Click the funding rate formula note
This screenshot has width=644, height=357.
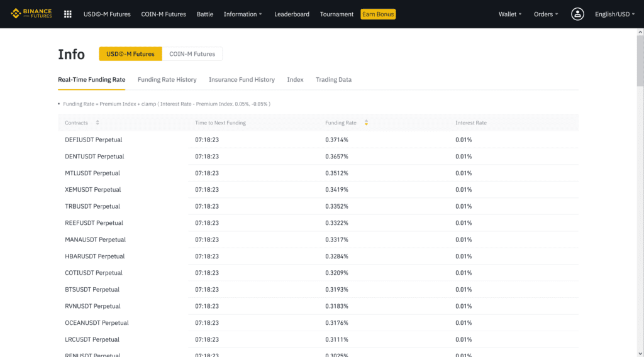pyautogui.click(x=166, y=104)
